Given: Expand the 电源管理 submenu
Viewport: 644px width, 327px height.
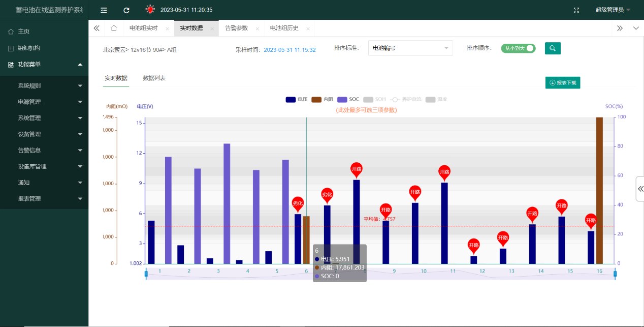Looking at the screenshot, I should 44,102.
